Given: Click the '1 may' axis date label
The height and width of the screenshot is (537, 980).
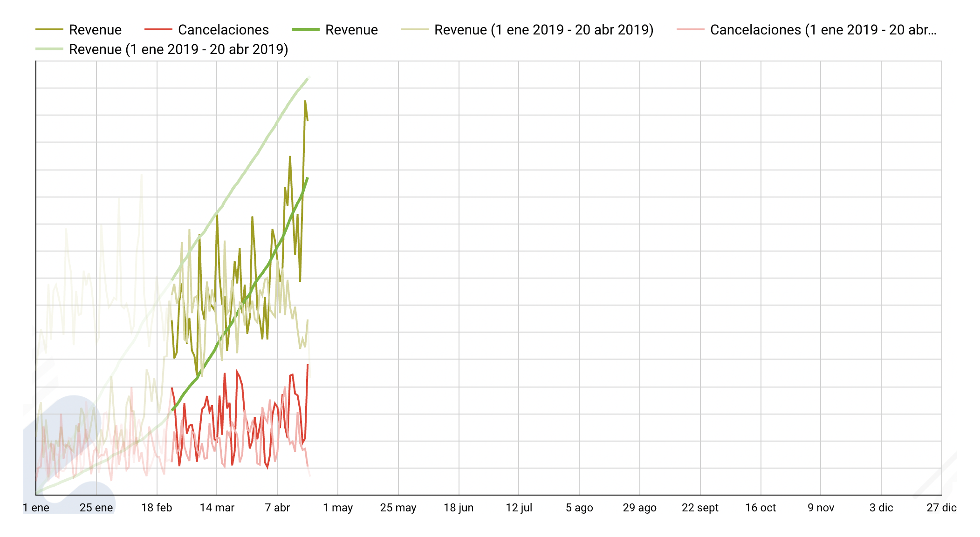Looking at the screenshot, I should click(x=338, y=508).
